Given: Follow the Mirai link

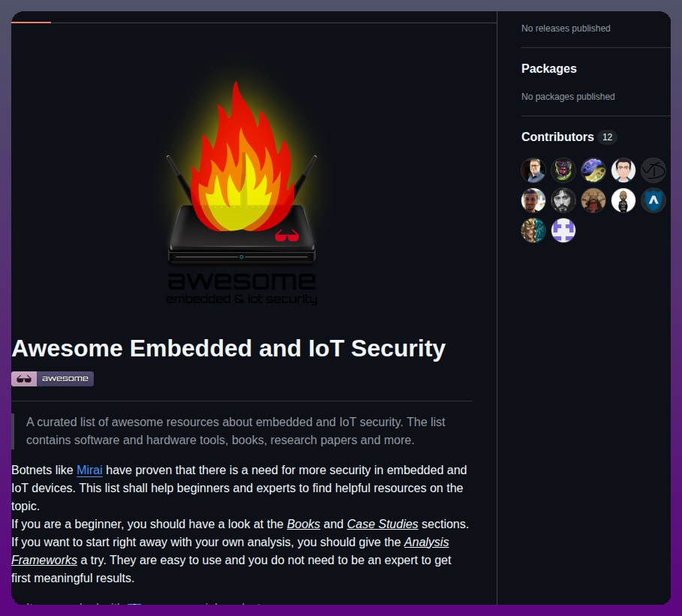Looking at the screenshot, I should [89, 470].
